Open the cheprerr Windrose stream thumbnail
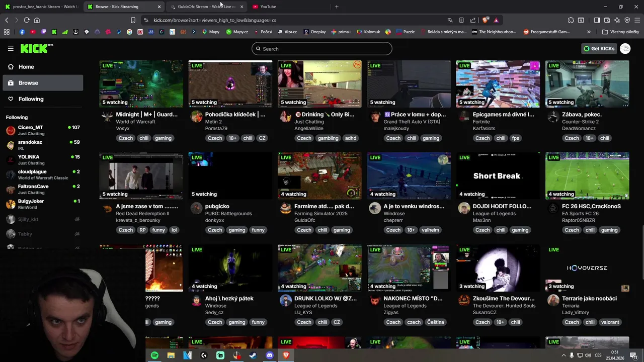 point(409,176)
